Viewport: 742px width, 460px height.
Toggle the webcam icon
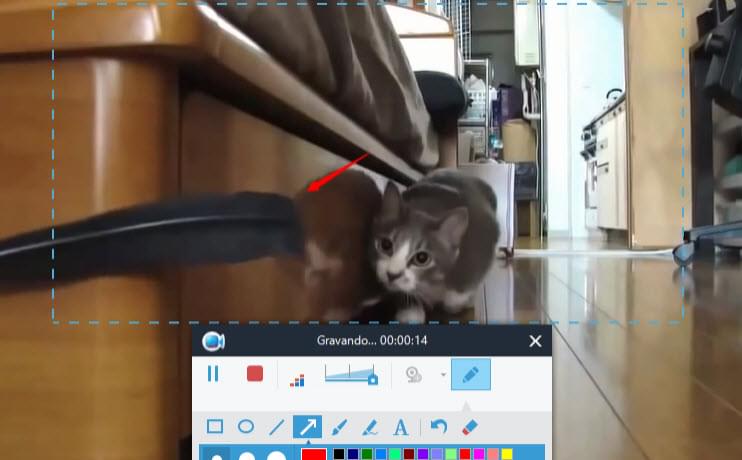click(x=413, y=375)
